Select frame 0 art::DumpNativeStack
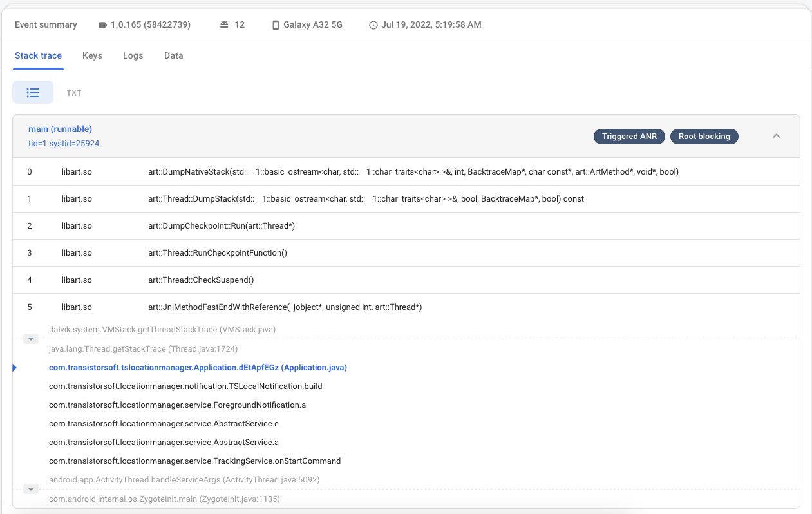 click(406, 172)
